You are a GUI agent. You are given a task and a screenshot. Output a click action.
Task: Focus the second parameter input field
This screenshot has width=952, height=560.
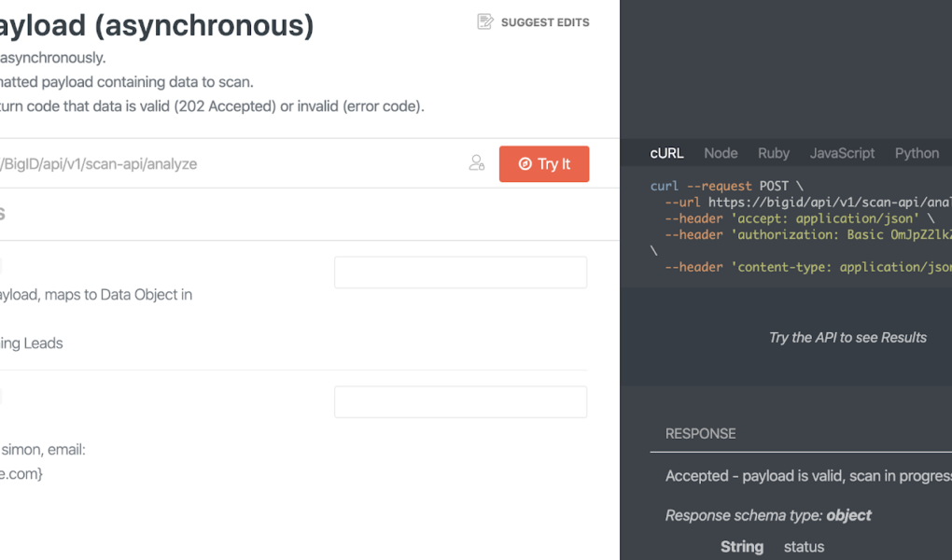click(x=460, y=402)
